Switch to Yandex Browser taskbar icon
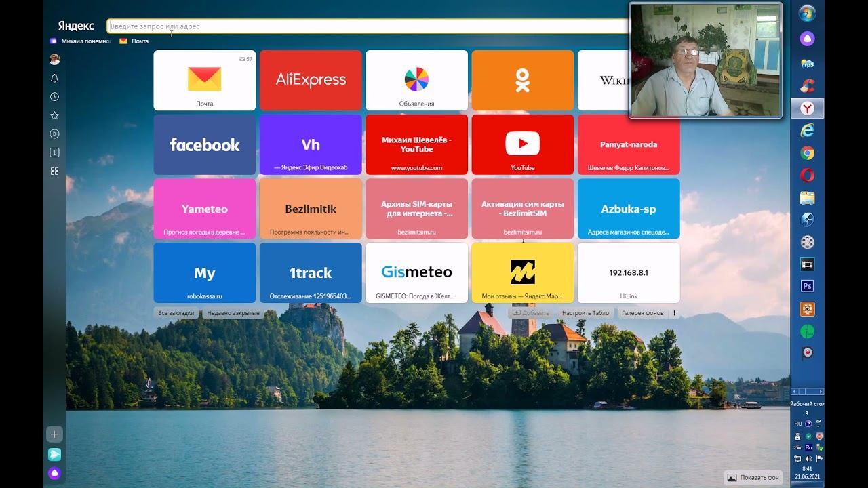Image resolution: width=868 pixels, height=488 pixels. pyautogui.click(x=807, y=108)
